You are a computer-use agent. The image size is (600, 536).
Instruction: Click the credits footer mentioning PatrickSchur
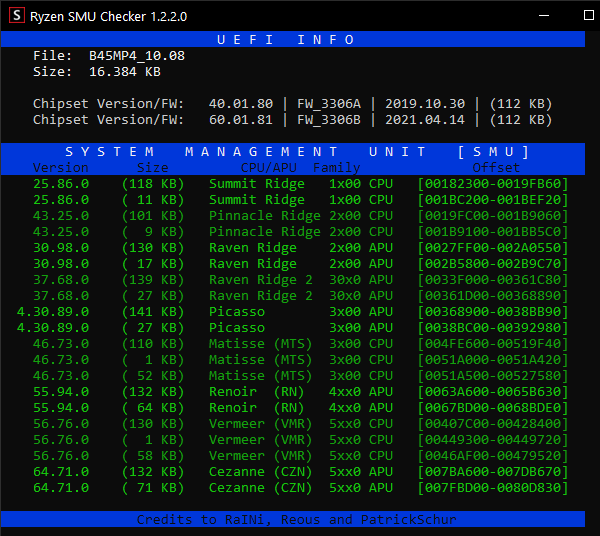coord(293,519)
